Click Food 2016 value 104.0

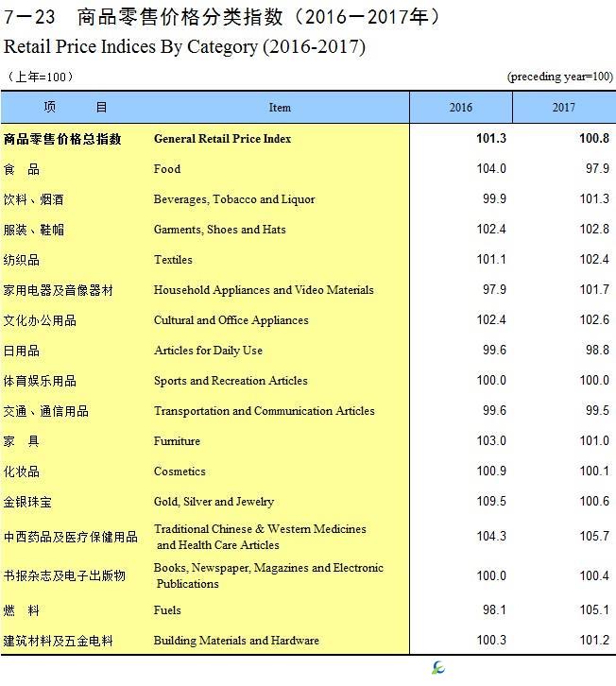tap(491, 168)
